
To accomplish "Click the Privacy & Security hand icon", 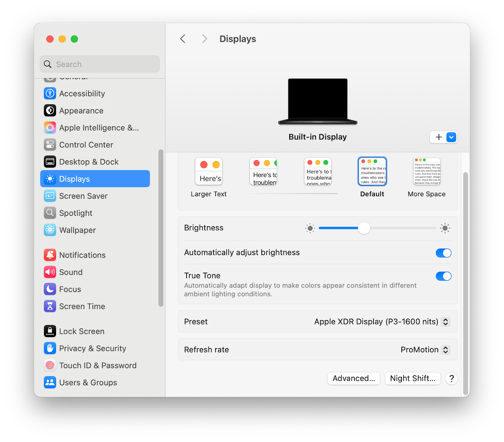I will tap(50, 348).
